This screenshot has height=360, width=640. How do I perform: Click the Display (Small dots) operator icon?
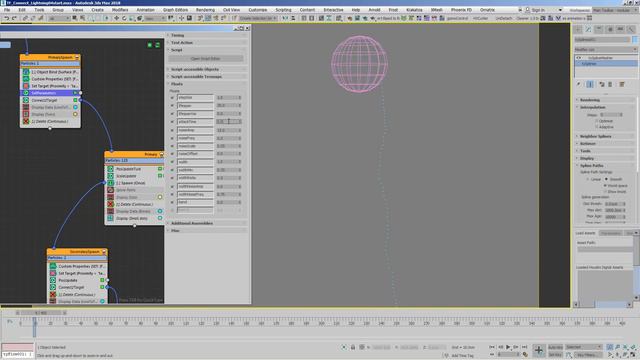pos(110,218)
